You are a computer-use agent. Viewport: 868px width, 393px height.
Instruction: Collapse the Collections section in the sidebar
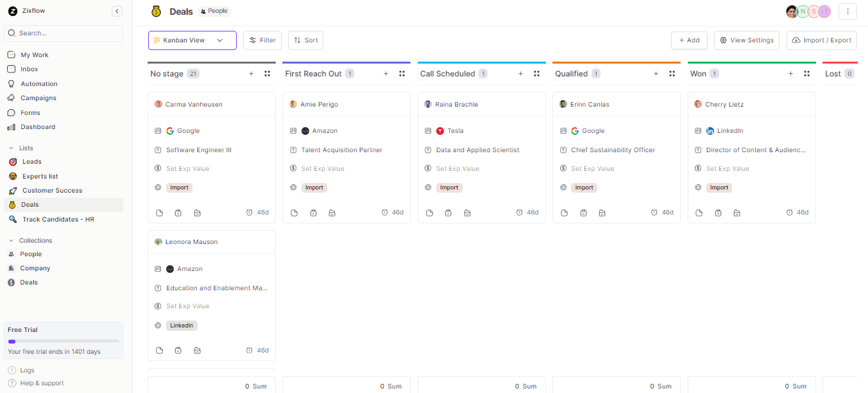[x=11, y=240]
